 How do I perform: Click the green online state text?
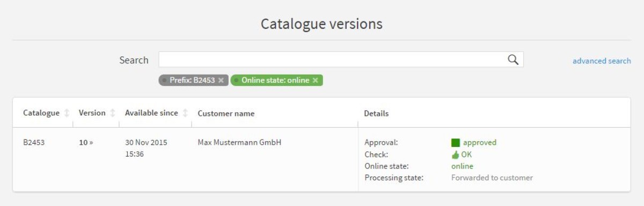(462, 166)
